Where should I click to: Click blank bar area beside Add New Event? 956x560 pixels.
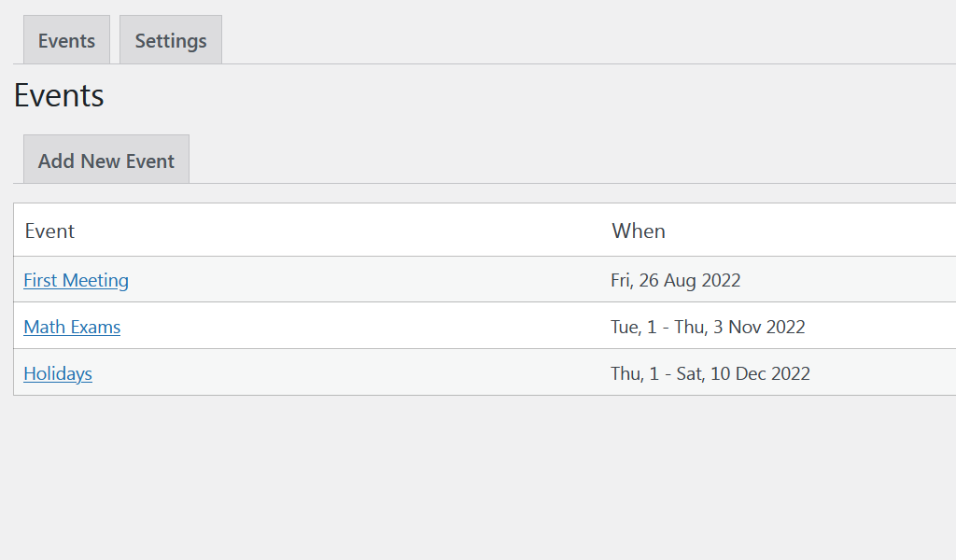(573, 159)
